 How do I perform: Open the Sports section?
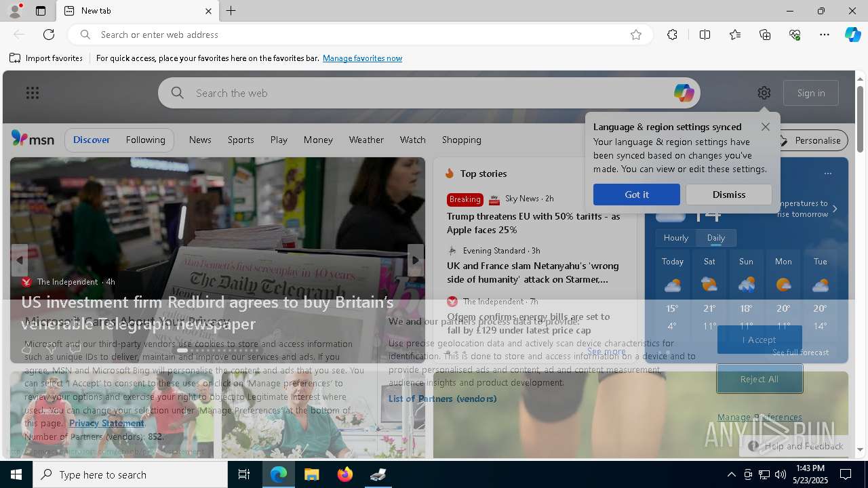(241, 140)
